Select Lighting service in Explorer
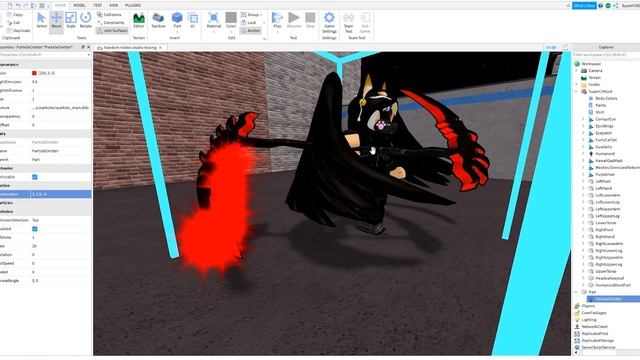640x360 pixels. tap(589, 320)
